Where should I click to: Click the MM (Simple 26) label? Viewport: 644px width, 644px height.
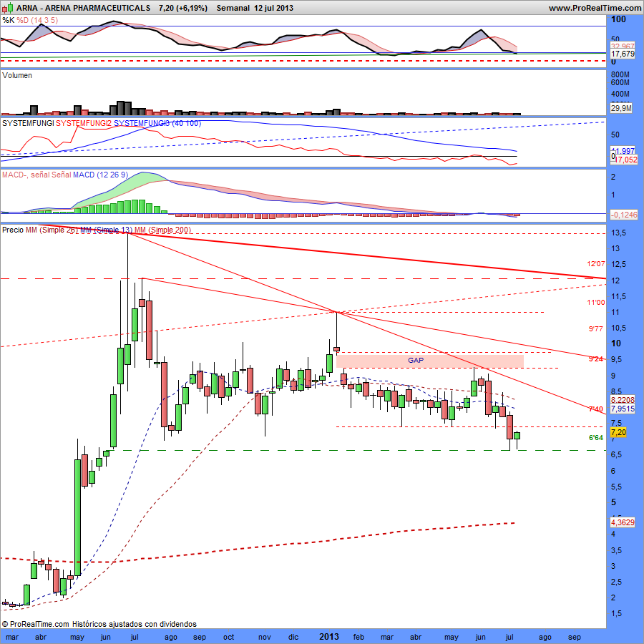(52, 230)
